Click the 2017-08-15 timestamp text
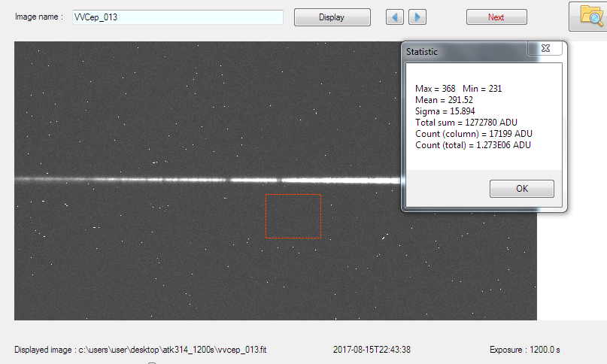Viewport: 607px width, 364px height. tap(372, 350)
